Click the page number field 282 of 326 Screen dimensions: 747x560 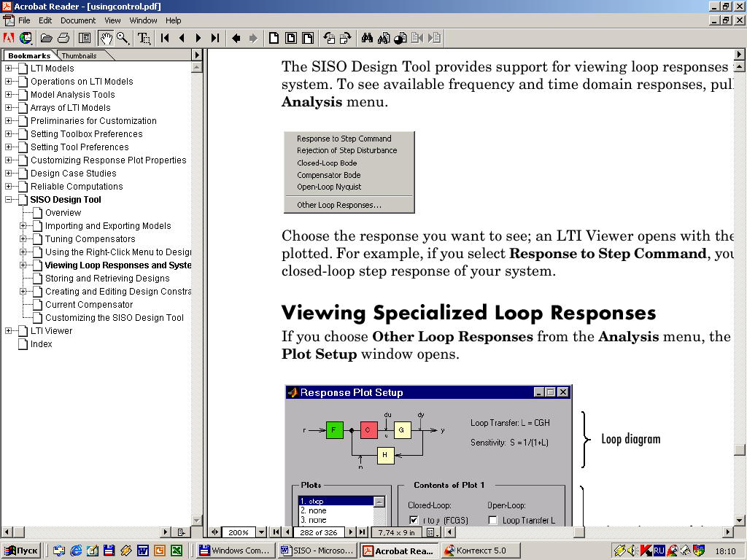pos(318,532)
